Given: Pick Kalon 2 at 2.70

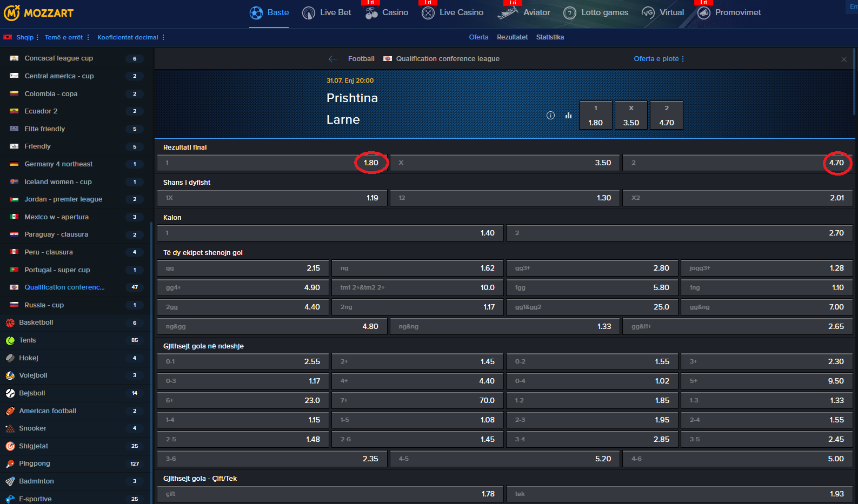Looking at the screenshot, I should pos(680,233).
